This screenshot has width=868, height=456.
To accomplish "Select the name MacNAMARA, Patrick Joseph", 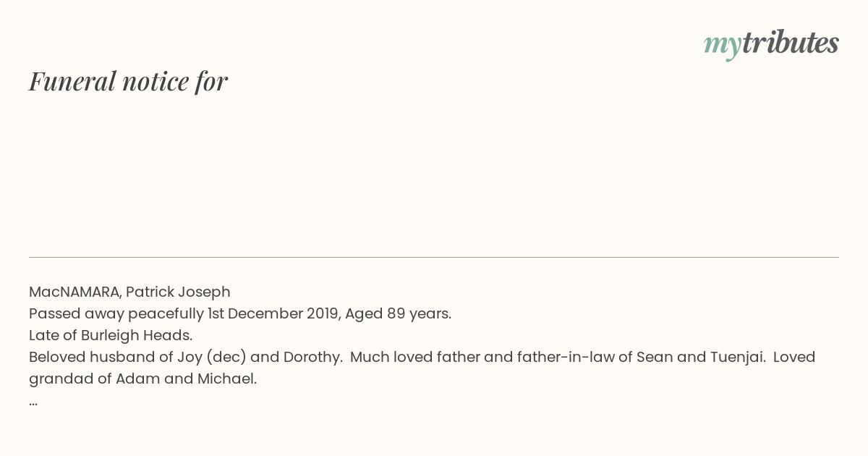I will 129,292.
